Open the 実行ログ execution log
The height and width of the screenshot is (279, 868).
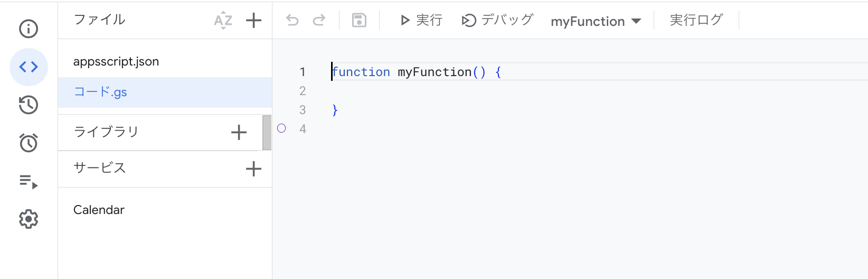click(696, 21)
